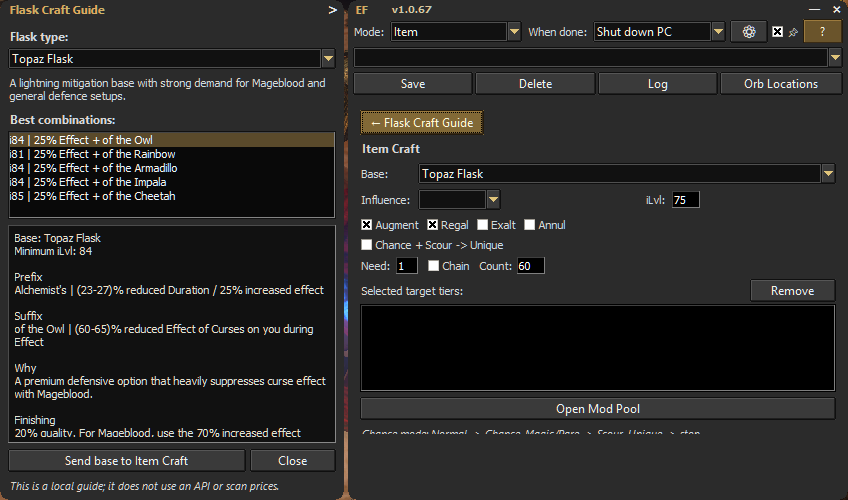Enable the Annul checkbox

(x=529, y=225)
